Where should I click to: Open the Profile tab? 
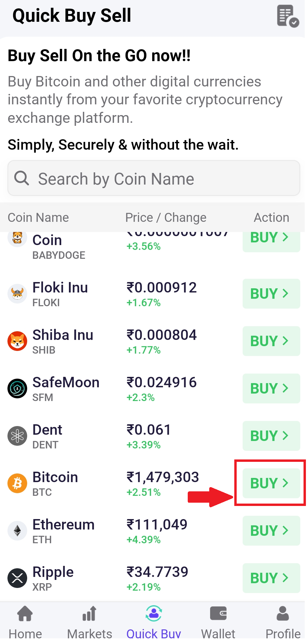point(283,622)
